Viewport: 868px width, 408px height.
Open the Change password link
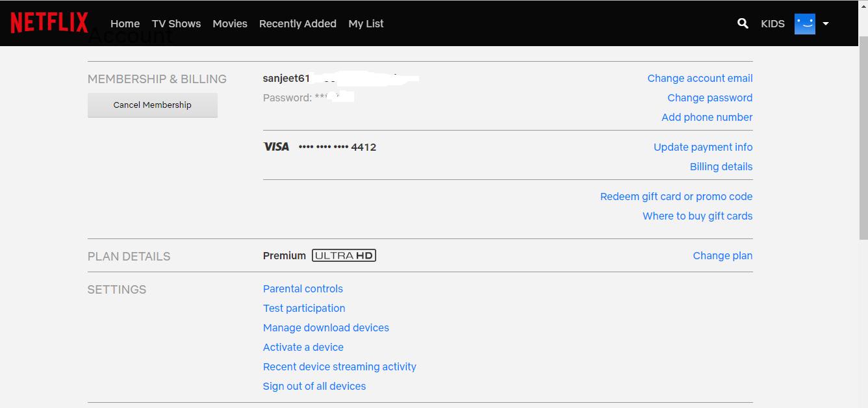pyautogui.click(x=709, y=97)
